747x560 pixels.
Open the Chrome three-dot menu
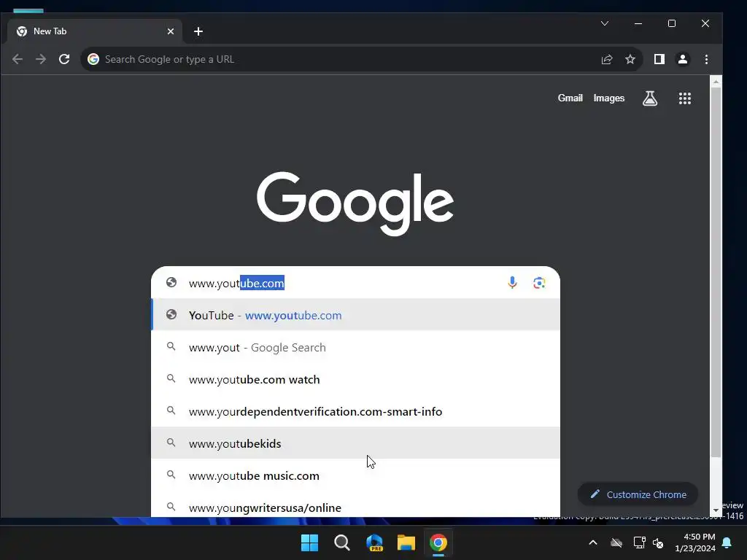(x=706, y=59)
